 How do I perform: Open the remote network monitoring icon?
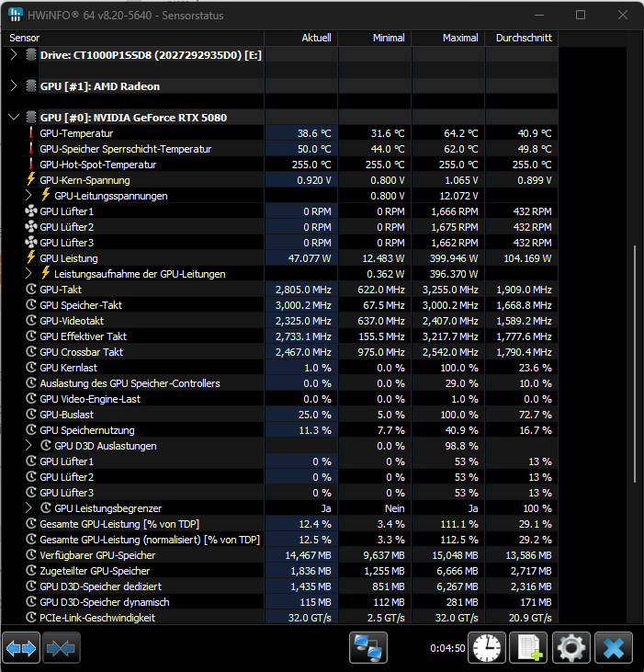tap(368, 648)
